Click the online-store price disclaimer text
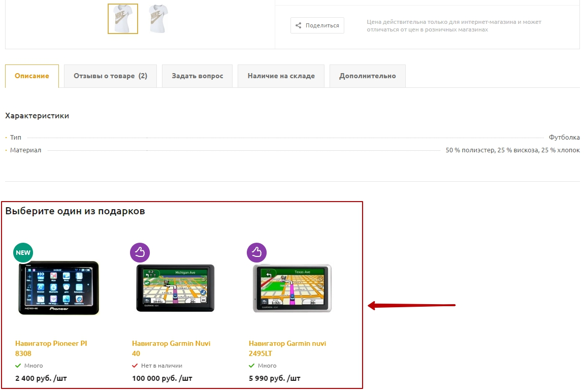This screenshot has width=585, height=392. (x=453, y=26)
